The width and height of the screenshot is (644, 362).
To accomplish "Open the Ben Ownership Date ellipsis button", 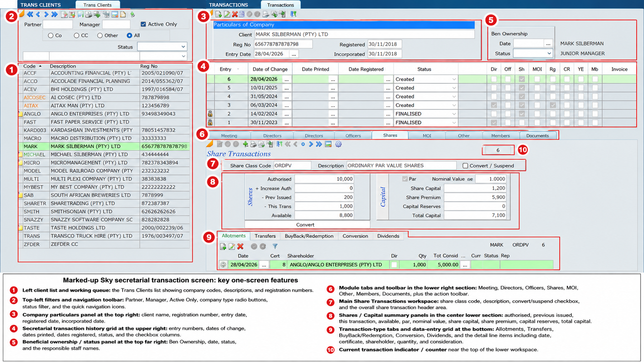I will (x=548, y=43).
